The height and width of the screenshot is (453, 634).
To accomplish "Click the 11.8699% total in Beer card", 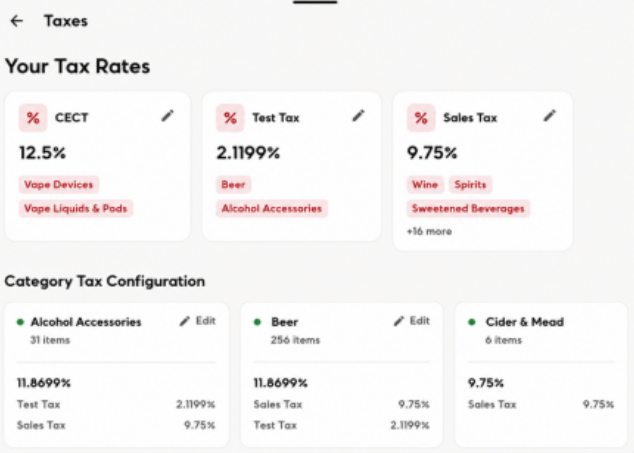I will coord(281,383).
